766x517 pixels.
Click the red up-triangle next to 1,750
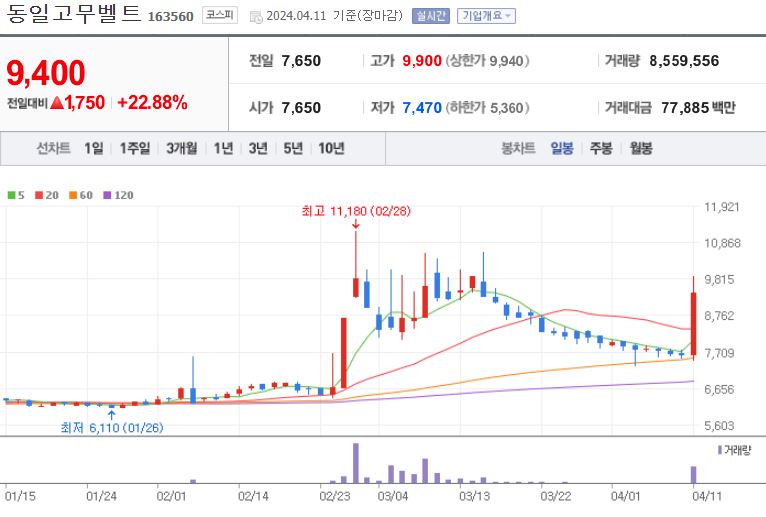tap(57, 103)
